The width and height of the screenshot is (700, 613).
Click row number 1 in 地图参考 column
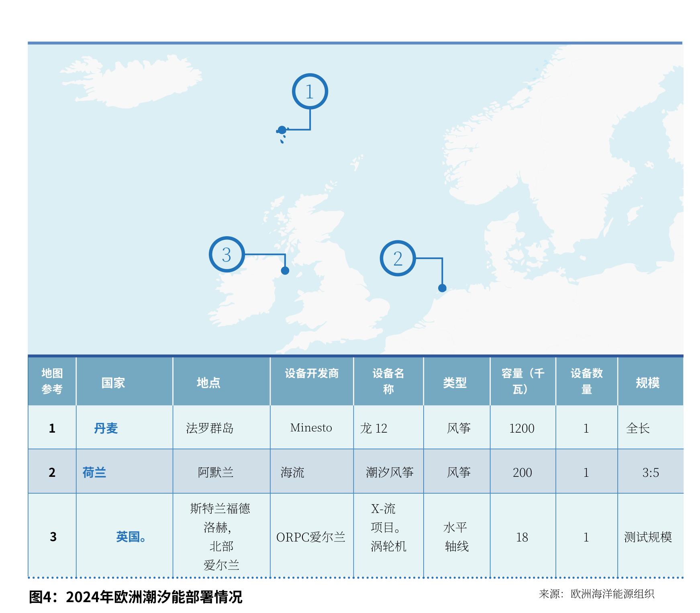click(x=52, y=428)
